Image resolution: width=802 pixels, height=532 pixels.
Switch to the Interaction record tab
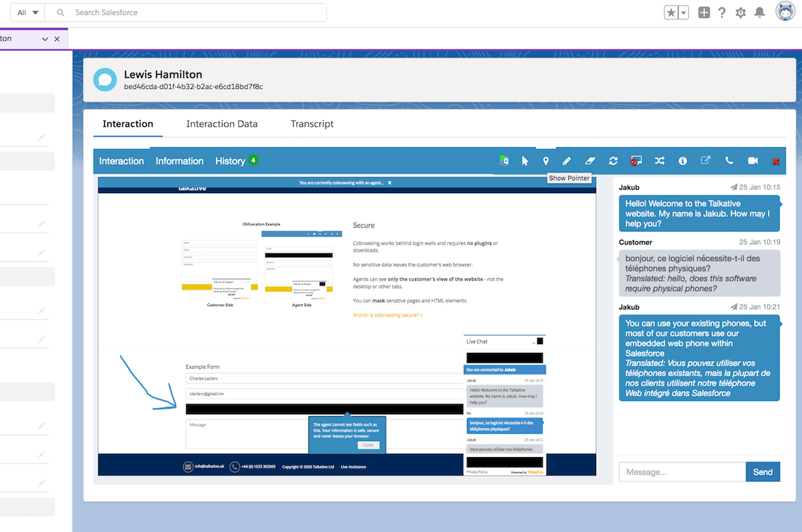[128, 124]
